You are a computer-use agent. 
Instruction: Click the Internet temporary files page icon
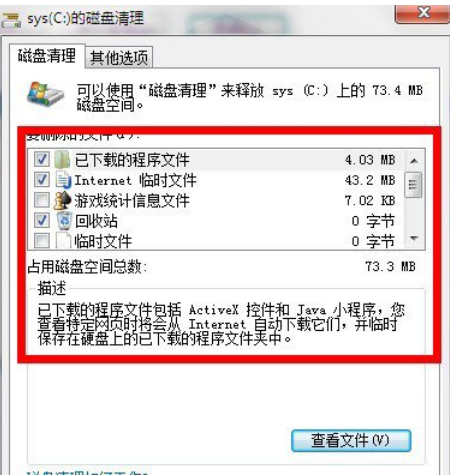pyautogui.click(x=63, y=180)
